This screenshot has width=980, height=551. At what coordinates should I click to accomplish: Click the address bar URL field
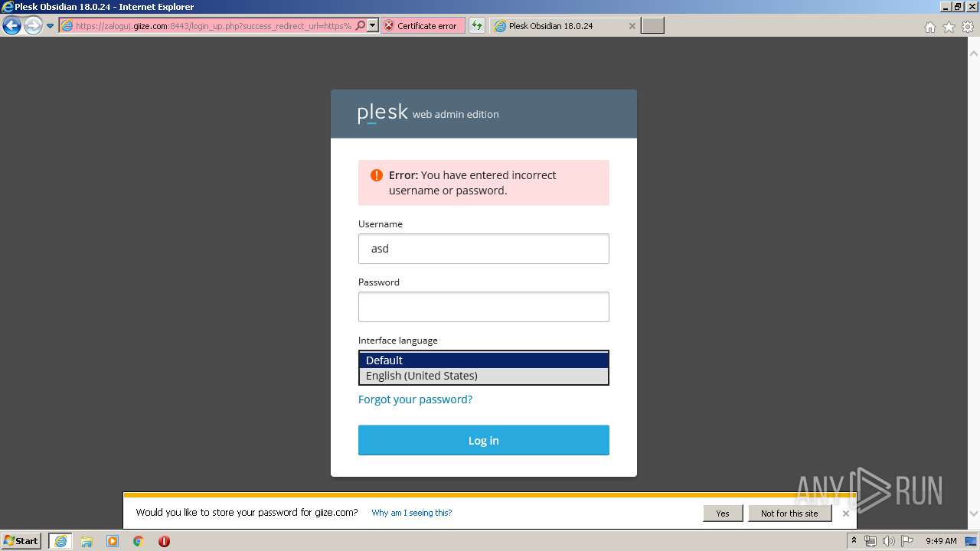(x=207, y=26)
